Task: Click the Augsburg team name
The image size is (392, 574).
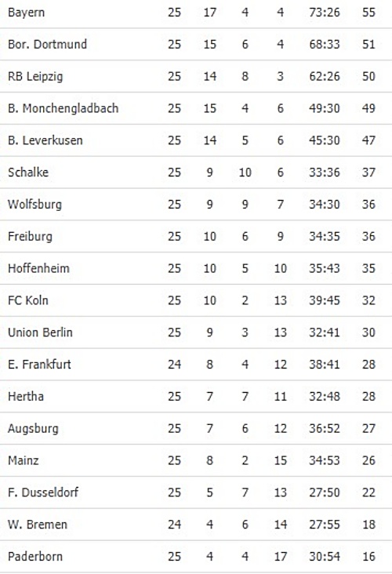Action: click(33, 429)
